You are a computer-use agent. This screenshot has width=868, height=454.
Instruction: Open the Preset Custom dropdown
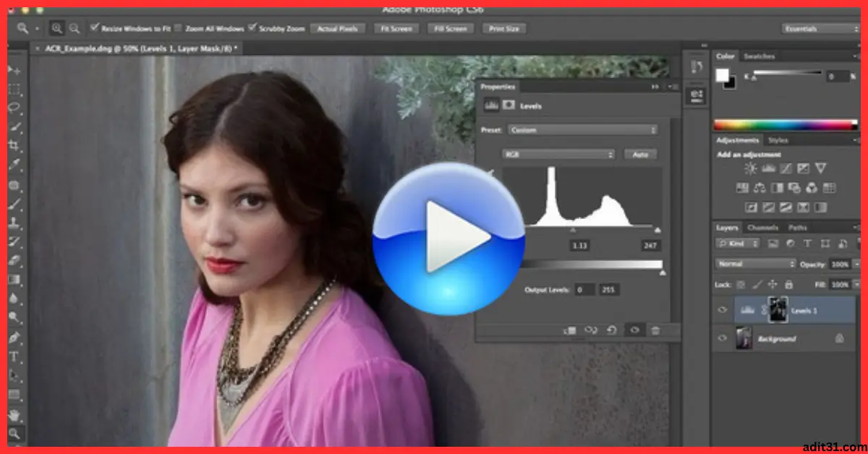(x=583, y=130)
